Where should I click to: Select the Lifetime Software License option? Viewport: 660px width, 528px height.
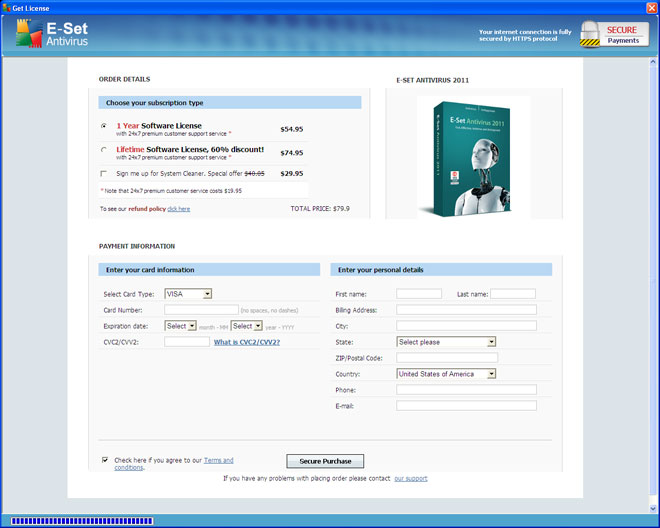(x=104, y=150)
